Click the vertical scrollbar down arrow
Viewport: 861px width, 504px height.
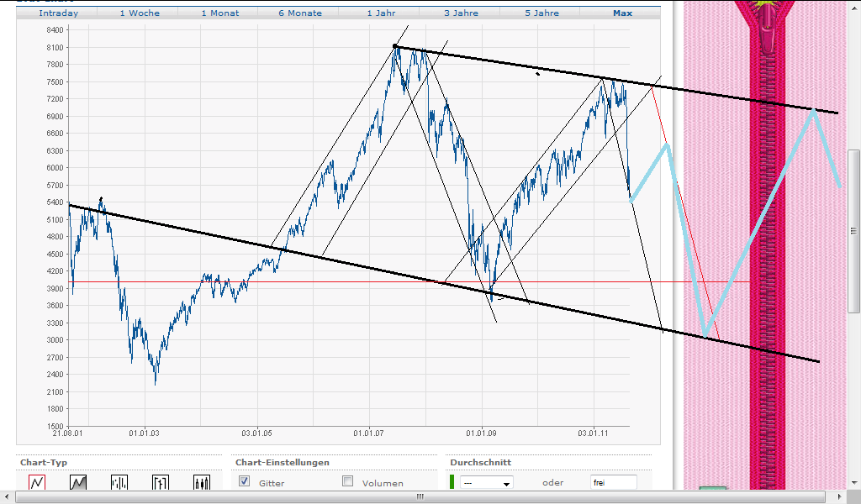pos(854,483)
